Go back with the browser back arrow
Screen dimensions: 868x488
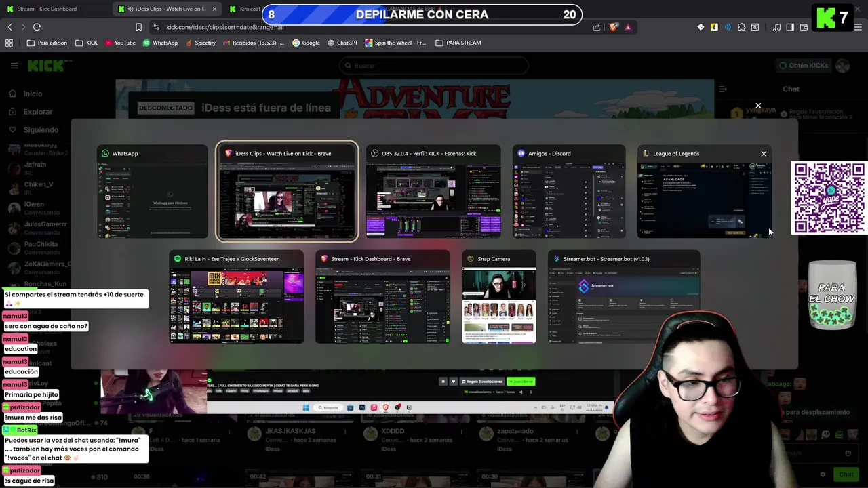tap(10, 27)
